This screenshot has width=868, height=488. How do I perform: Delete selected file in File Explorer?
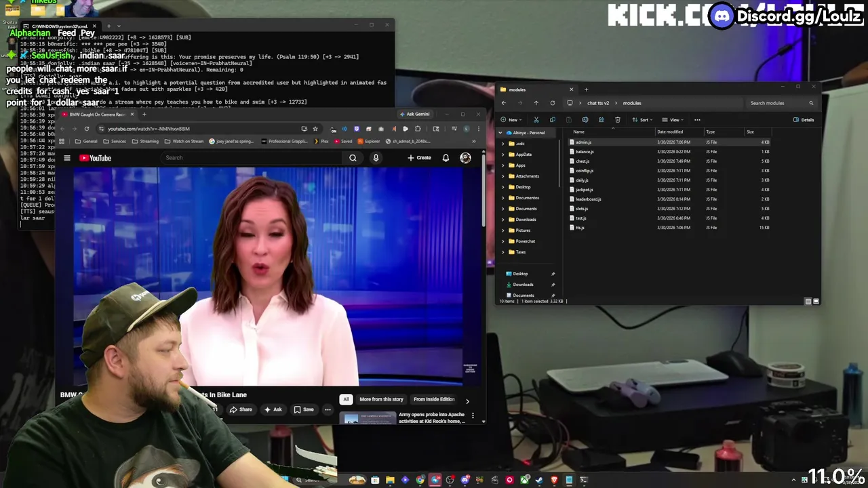pyautogui.click(x=617, y=120)
